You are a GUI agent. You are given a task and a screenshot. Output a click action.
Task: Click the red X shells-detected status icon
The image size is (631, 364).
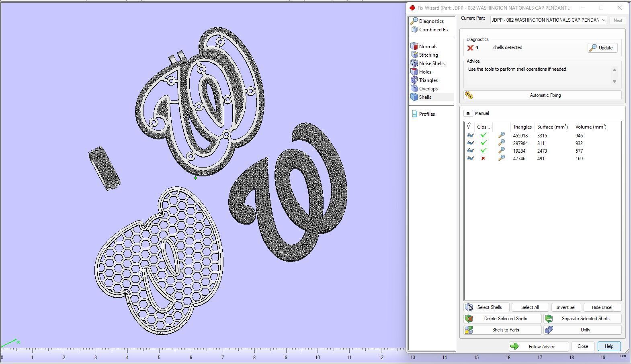point(470,48)
